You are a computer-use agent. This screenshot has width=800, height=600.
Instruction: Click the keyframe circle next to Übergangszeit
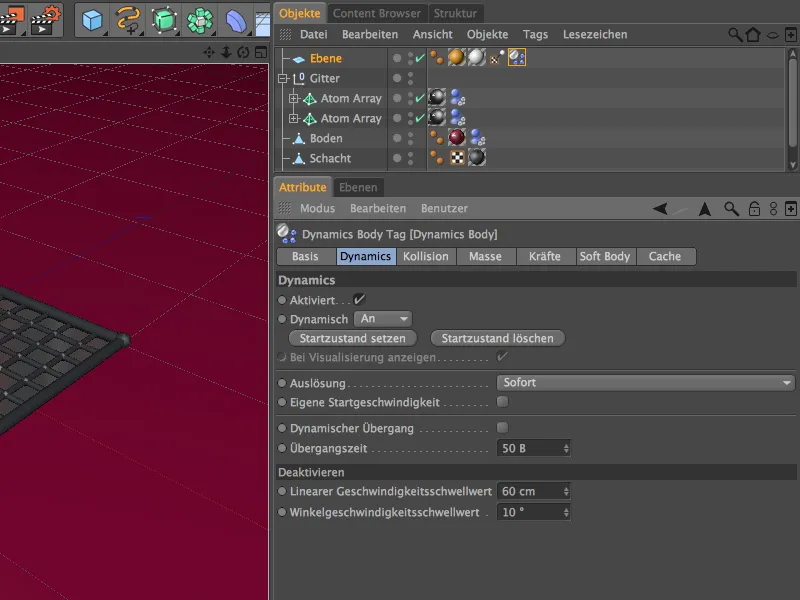click(x=282, y=448)
